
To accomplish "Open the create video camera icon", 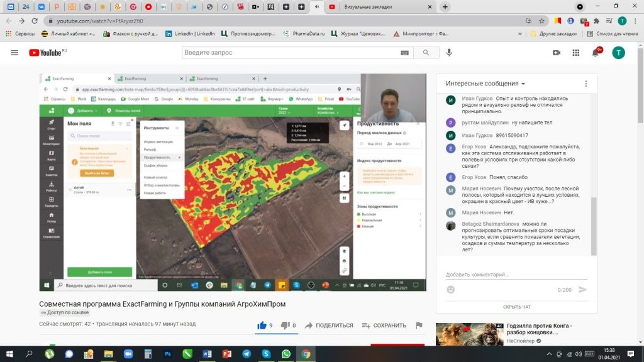I will [557, 53].
